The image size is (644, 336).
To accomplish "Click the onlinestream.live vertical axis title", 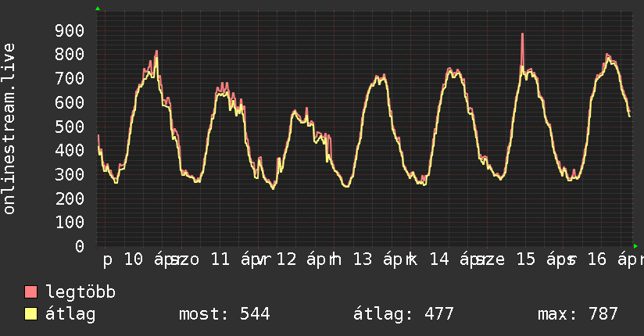I will click(x=9, y=129).
